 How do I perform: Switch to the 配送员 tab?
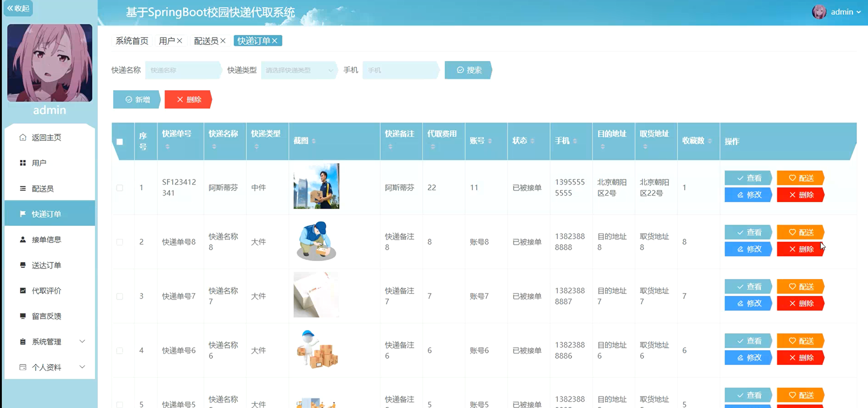(206, 41)
